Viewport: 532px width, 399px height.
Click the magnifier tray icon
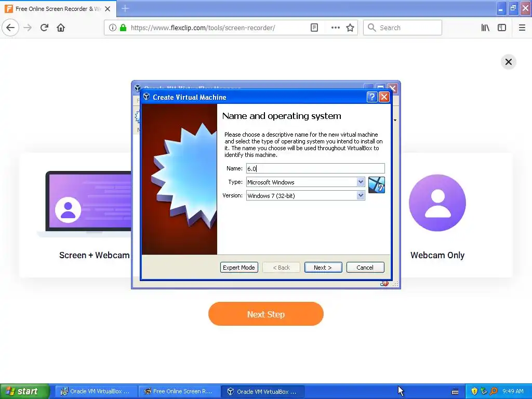[494, 391]
